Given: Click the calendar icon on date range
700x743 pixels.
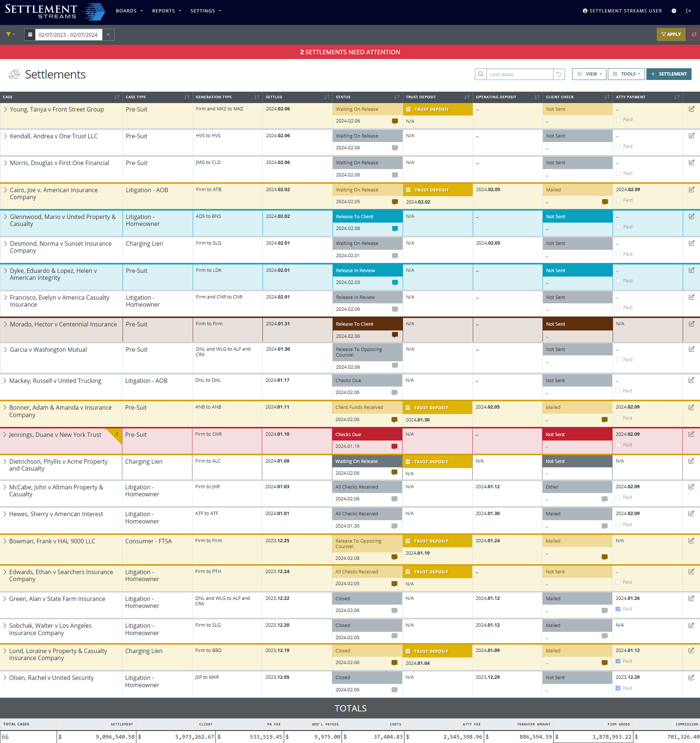Looking at the screenshot, I should point(30,34).
